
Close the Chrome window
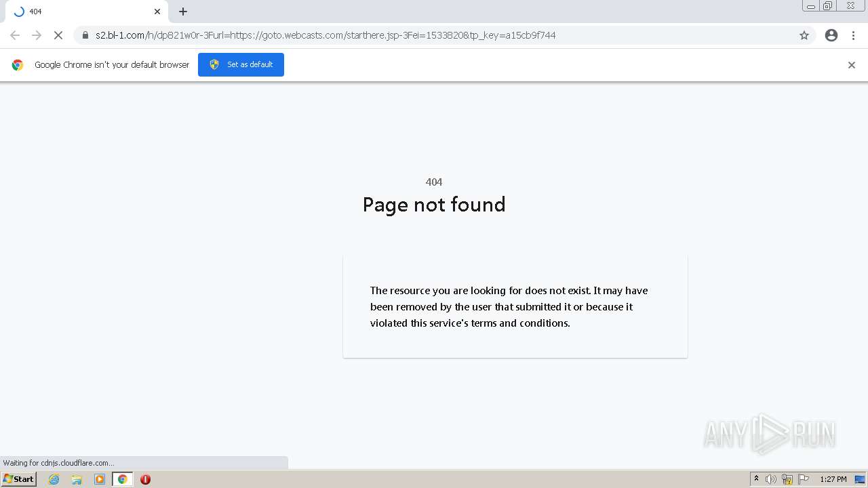click(x=850, y=6)
